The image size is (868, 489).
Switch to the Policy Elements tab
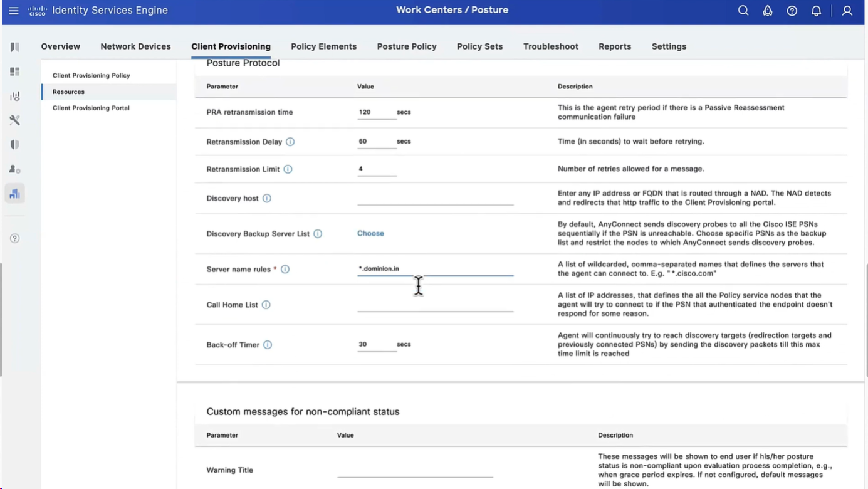pyautogui.click(x=323, y=46)
